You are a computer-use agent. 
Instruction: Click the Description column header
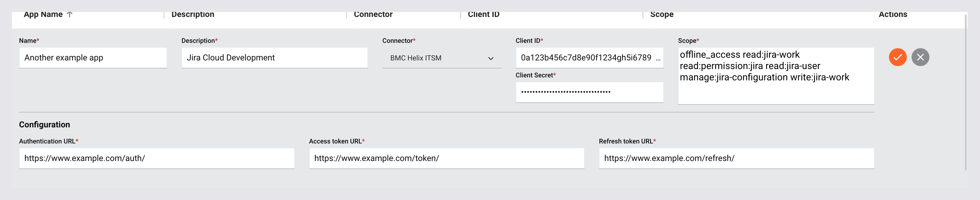(193, 15)
